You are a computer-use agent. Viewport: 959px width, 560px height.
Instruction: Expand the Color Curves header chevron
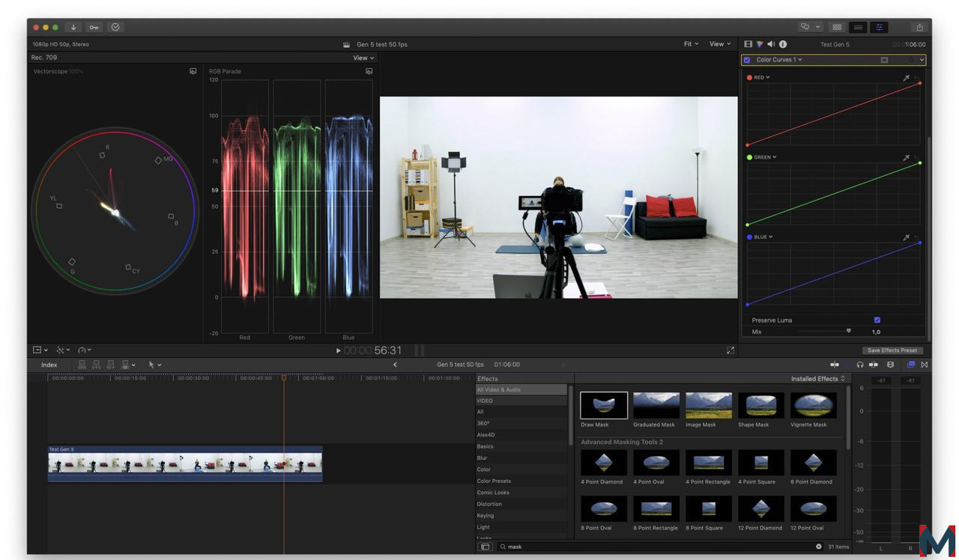922,60
